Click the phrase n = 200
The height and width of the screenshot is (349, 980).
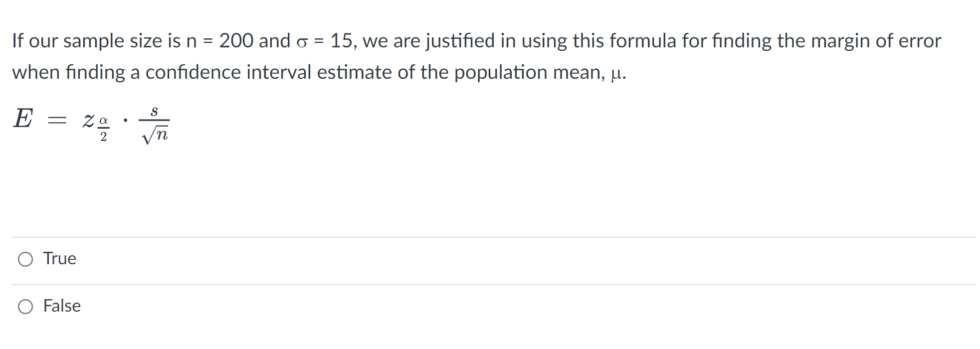[x=219, y=41]
